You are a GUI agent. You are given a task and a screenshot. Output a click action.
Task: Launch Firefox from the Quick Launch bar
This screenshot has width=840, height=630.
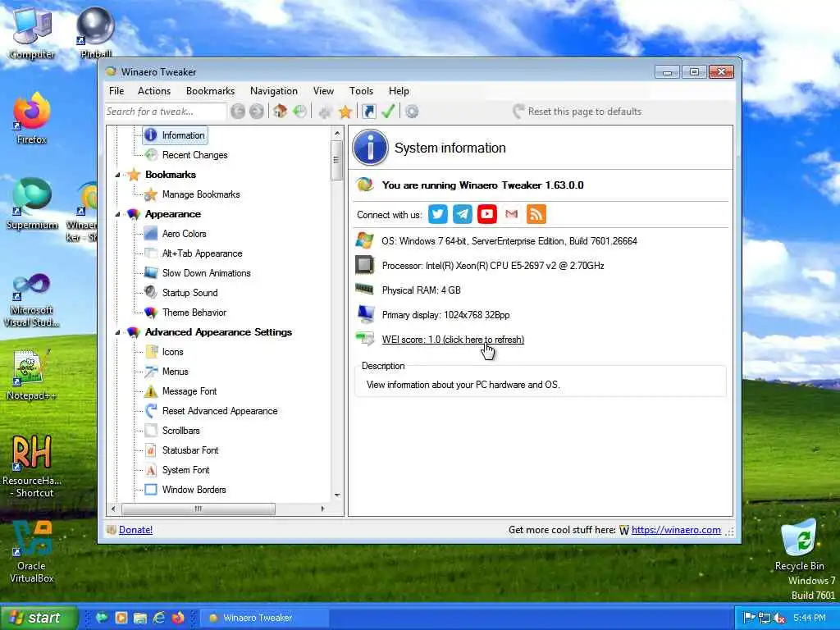tap(178, 618)
